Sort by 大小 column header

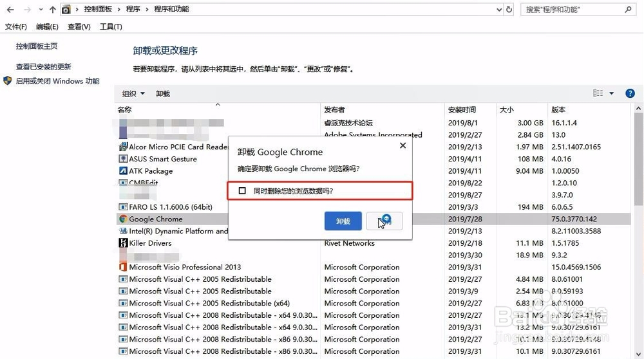506,109
